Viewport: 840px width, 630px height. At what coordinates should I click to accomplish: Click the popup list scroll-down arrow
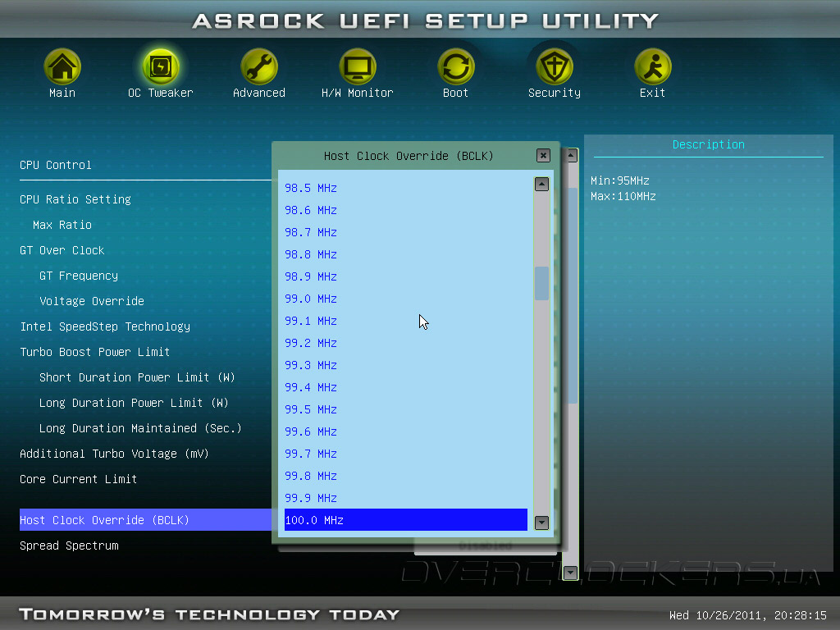(541, 523)
